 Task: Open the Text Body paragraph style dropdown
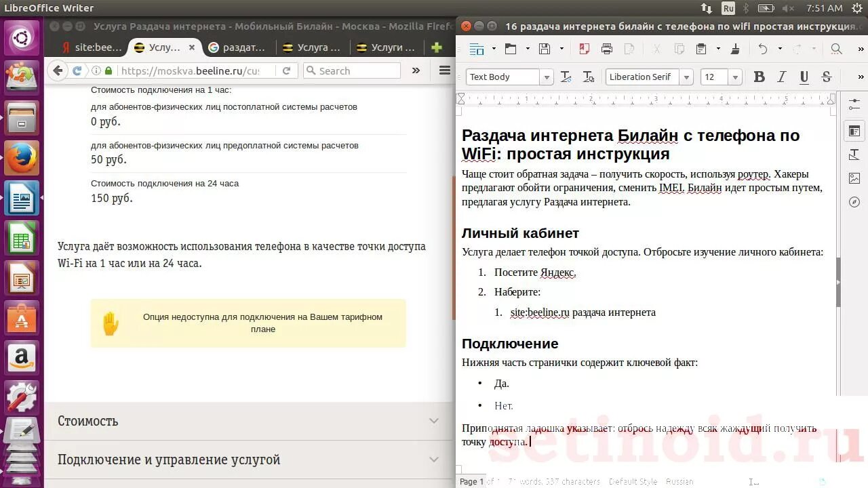tap(546, 77)
